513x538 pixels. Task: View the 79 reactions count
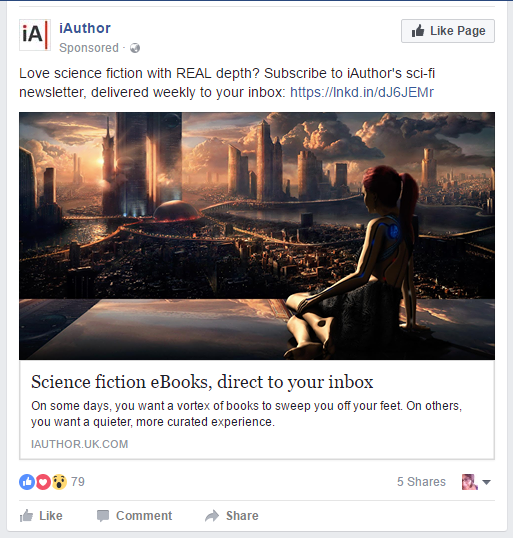pos(78,482)
